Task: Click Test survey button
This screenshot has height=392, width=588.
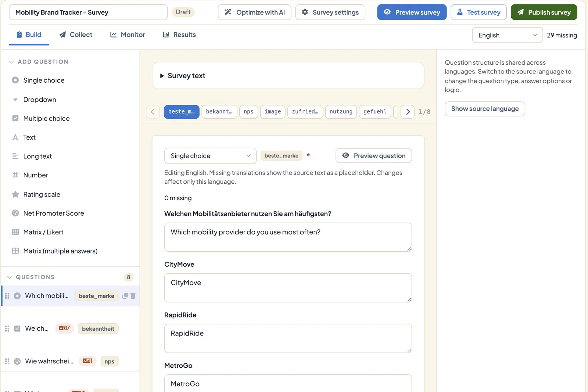Action: click(479, 12)
